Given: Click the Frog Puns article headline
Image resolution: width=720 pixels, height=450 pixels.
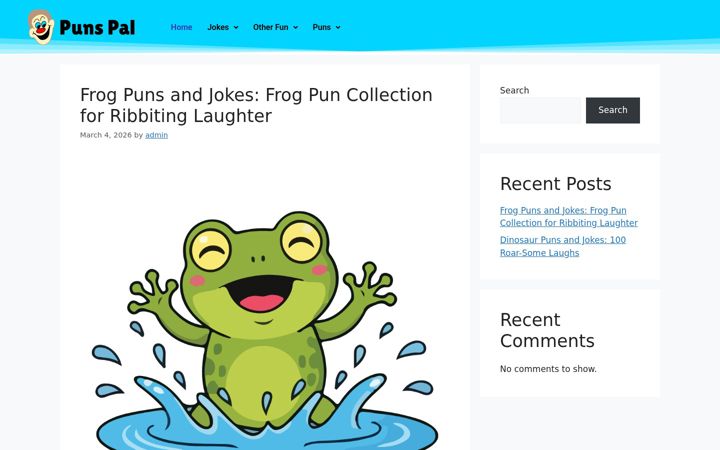Looking at the screenshot, I should click(x=256, y=105).
